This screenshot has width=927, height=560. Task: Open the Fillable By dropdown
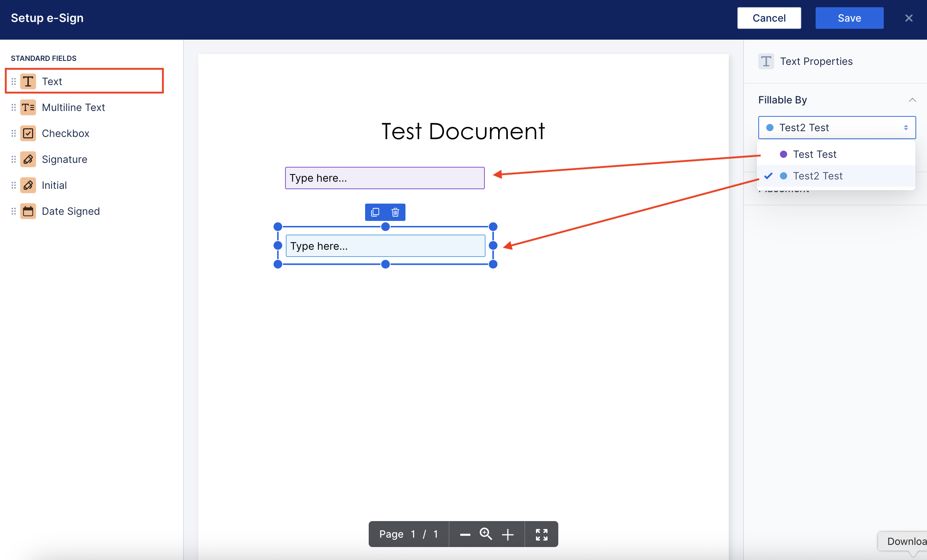(x=837, y=128)
